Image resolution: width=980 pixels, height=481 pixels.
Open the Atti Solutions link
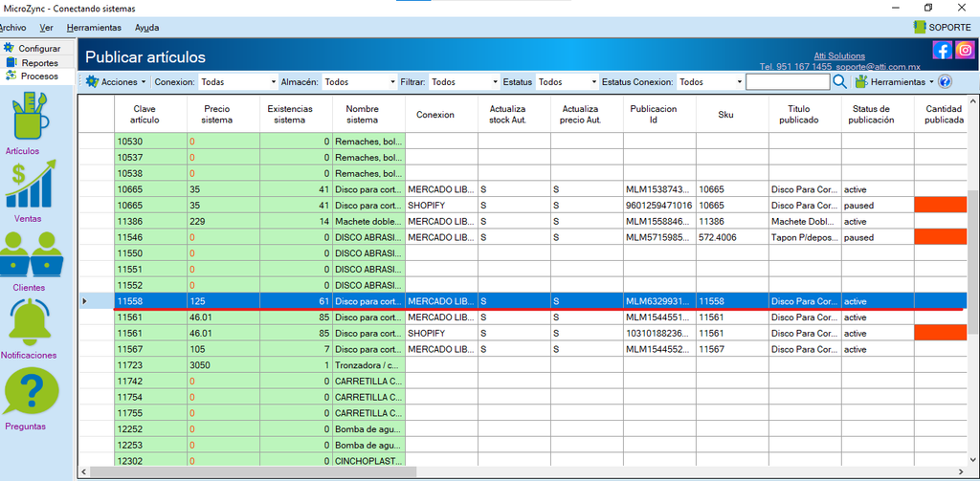pos(839,55)
